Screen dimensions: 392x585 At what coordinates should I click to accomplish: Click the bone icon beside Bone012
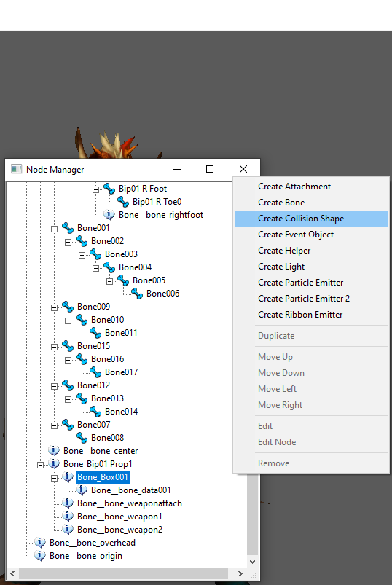(68, 385)
